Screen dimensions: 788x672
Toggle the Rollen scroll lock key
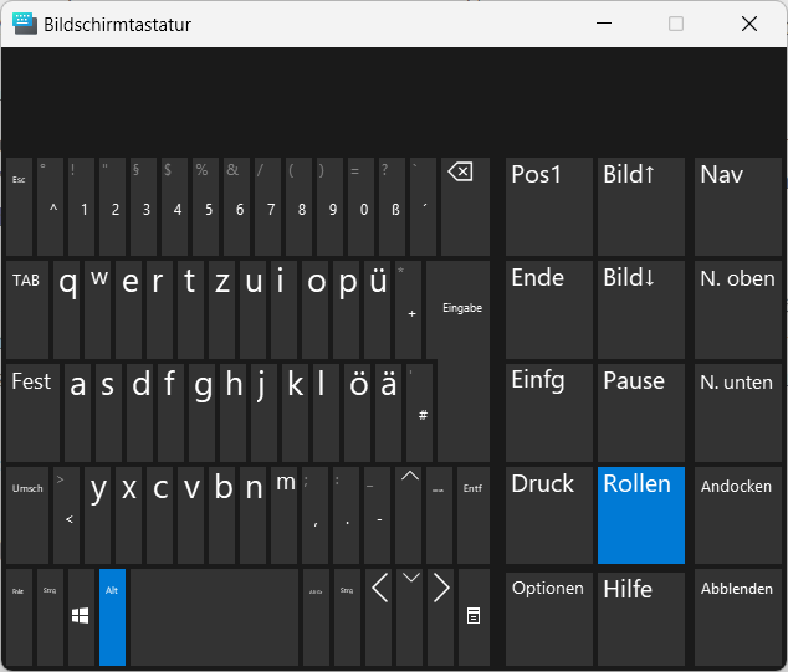641,515
